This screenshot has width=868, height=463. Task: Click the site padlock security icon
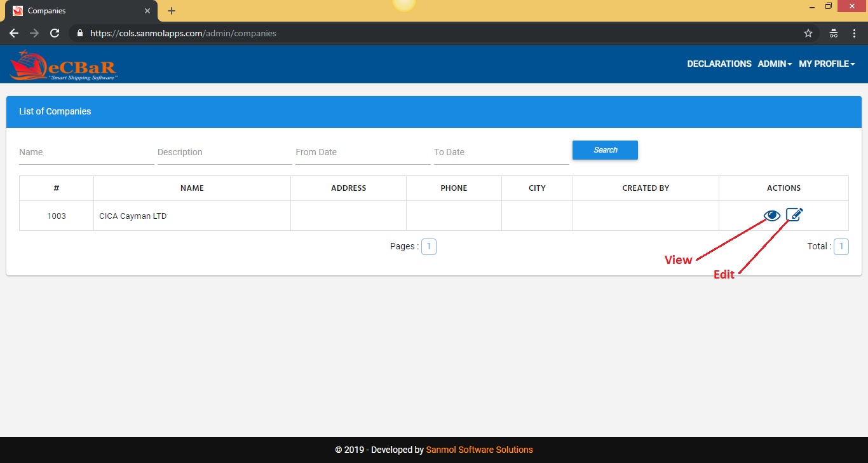coord(79,33)
